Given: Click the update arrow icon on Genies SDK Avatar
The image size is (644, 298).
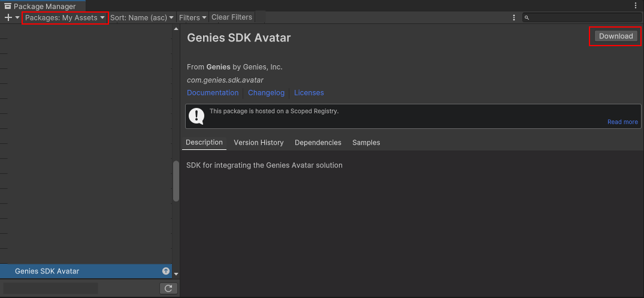Looking at the screenshot, I should point(166,272).
